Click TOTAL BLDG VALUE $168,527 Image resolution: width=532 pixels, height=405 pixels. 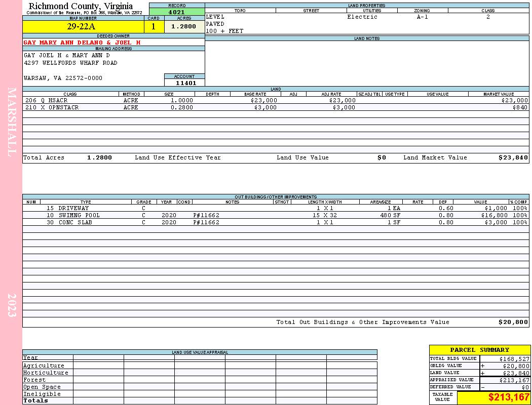(x=514, y=359)
